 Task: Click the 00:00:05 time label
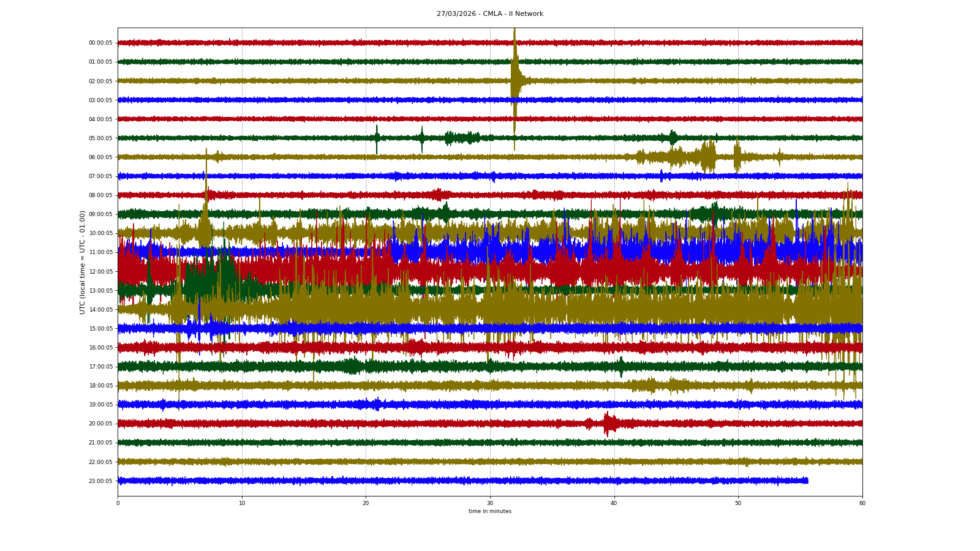[100, 43]
